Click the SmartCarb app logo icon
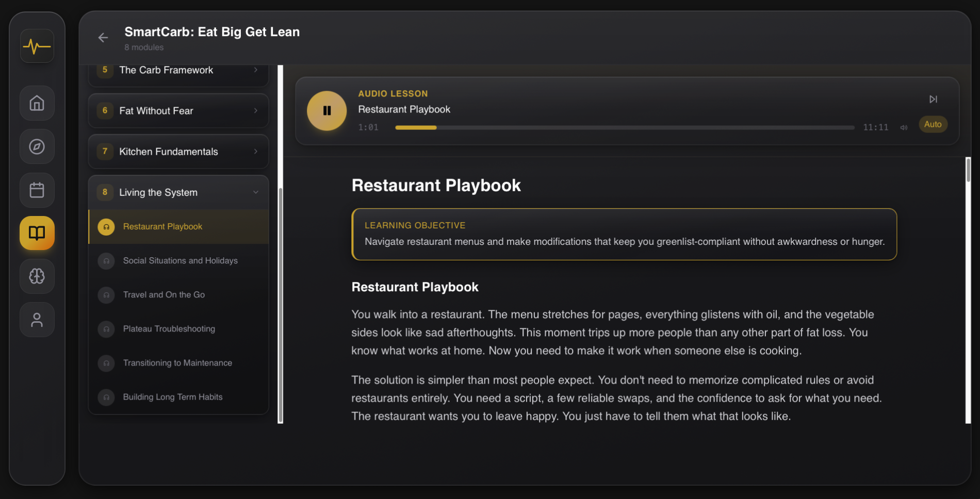 [x=37, y=46]
